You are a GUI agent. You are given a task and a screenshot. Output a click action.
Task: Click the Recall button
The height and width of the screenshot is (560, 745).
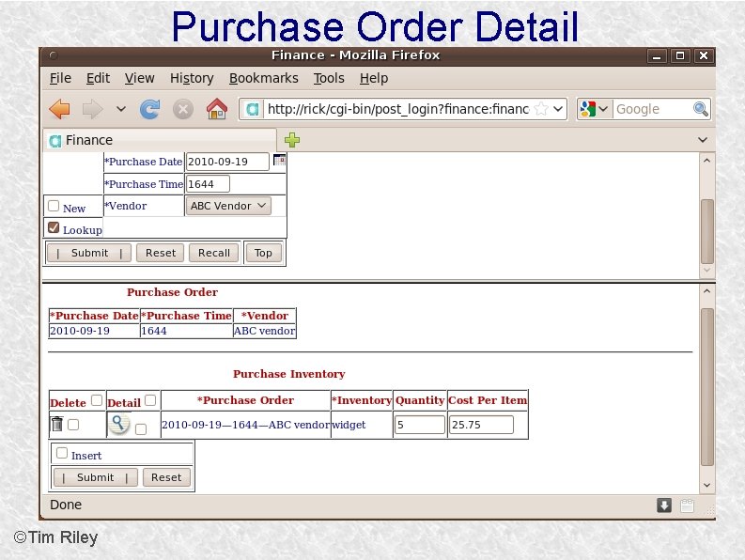pos(214,253)
